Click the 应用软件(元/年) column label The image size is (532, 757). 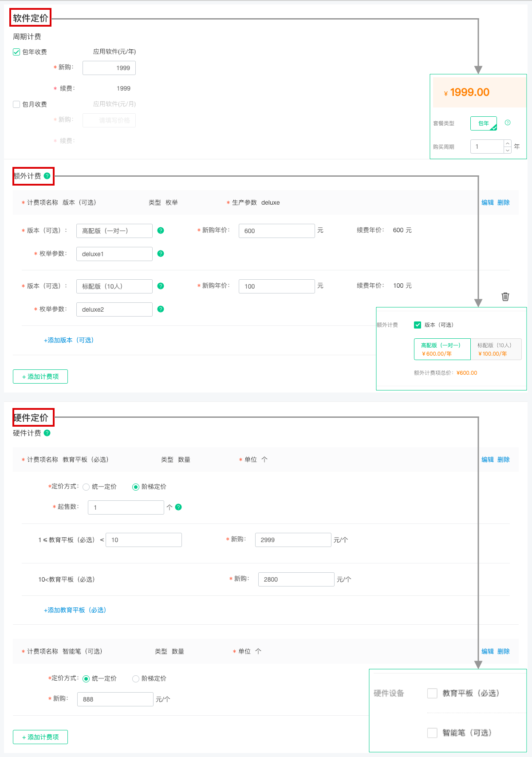pyautogui.click(x=114, y=52)
